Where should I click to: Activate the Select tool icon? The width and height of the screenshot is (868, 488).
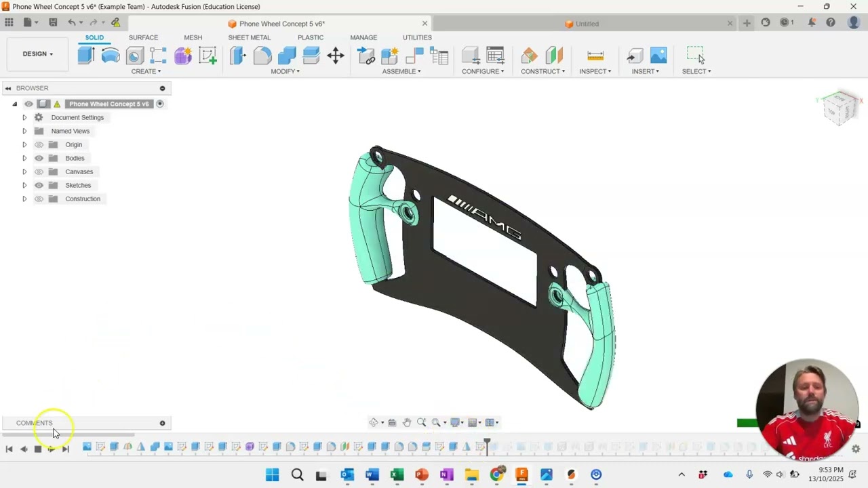[x=696, y=56]
